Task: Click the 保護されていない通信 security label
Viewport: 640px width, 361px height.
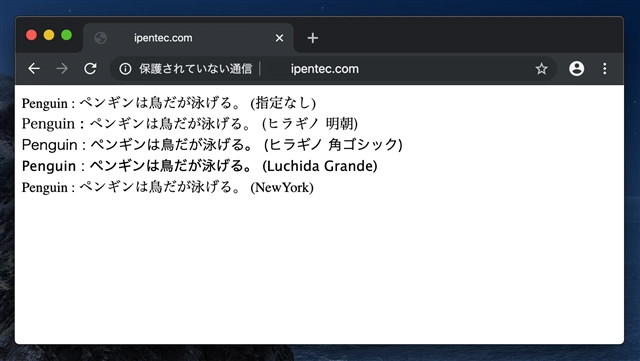Action: 196,69
